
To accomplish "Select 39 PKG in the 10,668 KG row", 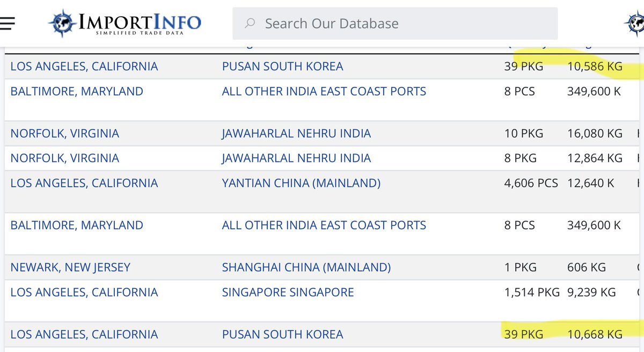I will [x=524, y=335].
